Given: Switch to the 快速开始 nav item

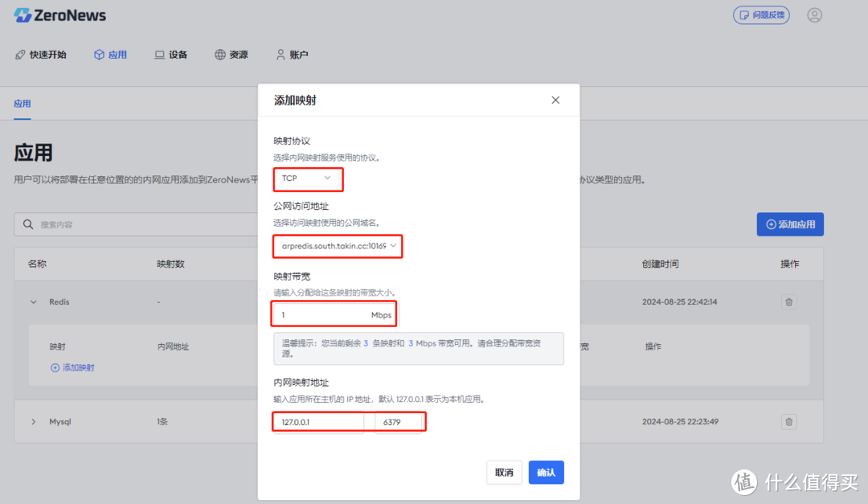Looking at the screenshot, I should tap(41, 54).
